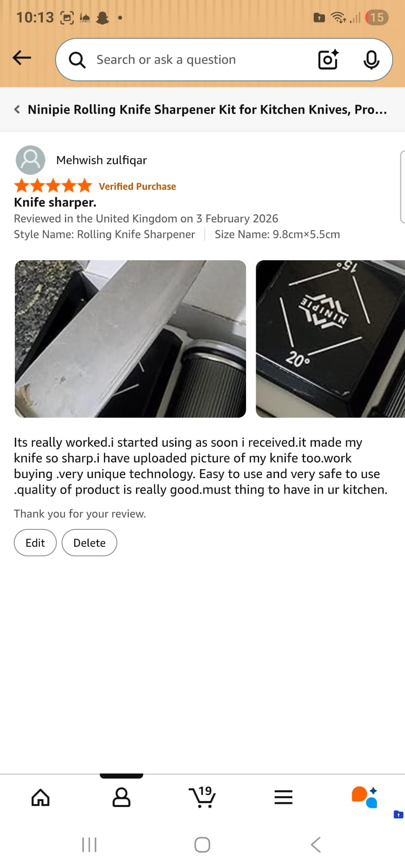Tap the Android home navigation button
Screen dimensions: 405x868
(x=202, y=845)
